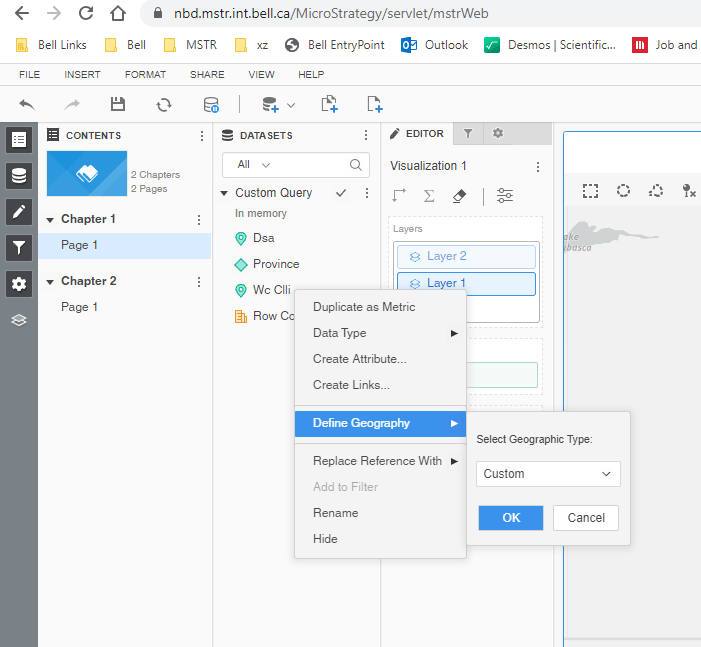Select Page 1 under Chapter 2
This screenshot has width=701, height=647.
tap(79, 307)
